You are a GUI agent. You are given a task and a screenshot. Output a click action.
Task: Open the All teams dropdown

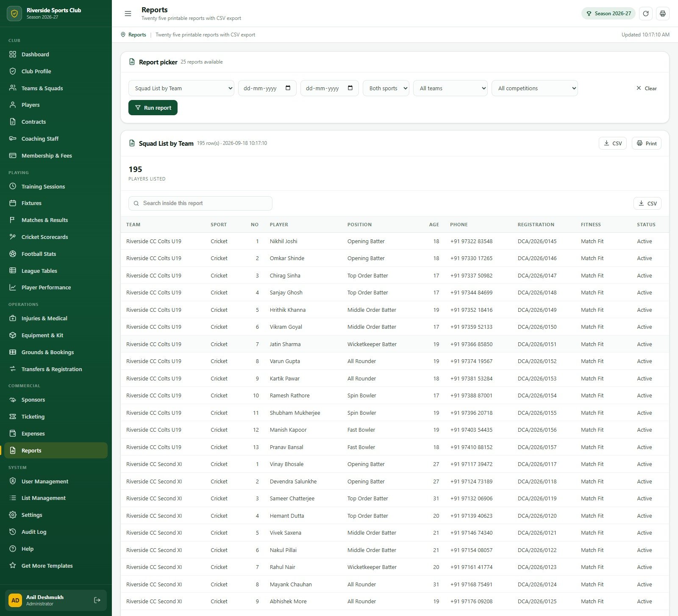[450, 88]
